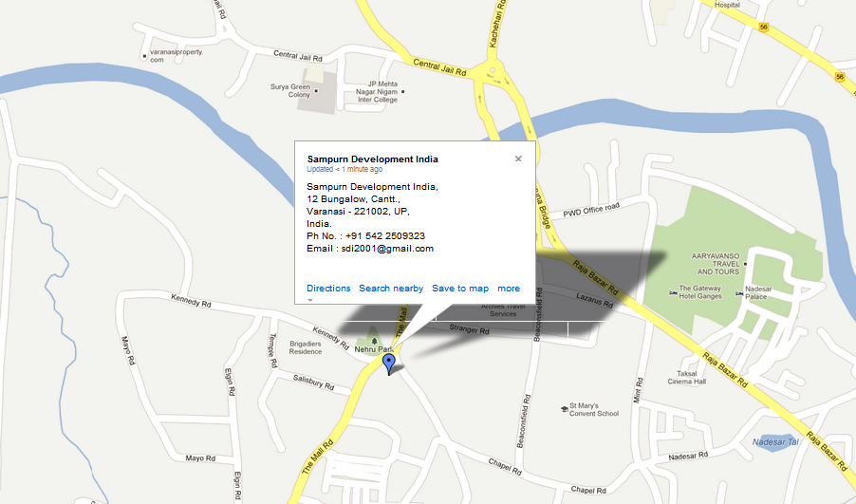Close the Sampurn Development India info window
856x504 pixels.
(x=518, y=159)
